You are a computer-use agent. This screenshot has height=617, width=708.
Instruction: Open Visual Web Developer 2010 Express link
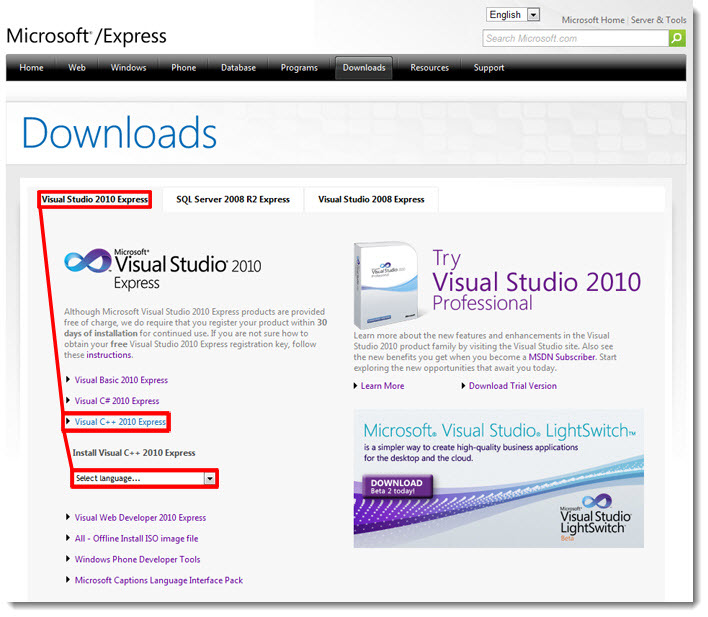[140, 518]
